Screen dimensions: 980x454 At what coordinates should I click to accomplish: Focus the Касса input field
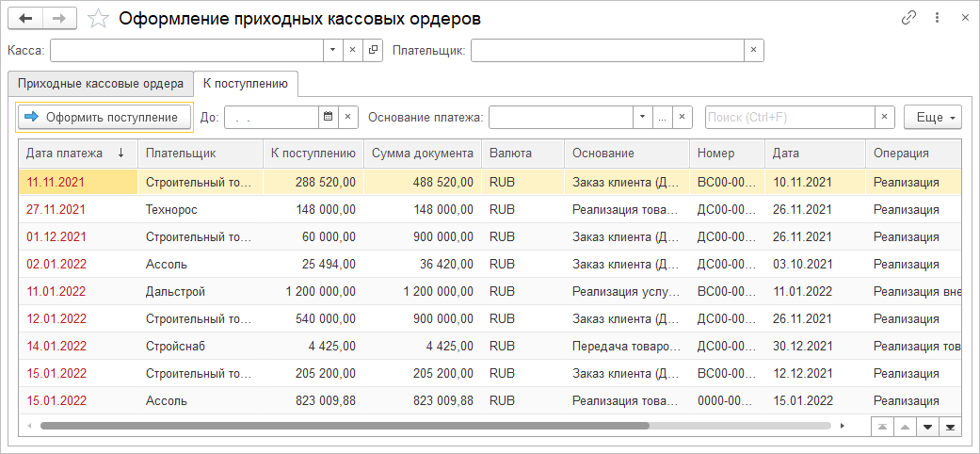coord(187,50)
